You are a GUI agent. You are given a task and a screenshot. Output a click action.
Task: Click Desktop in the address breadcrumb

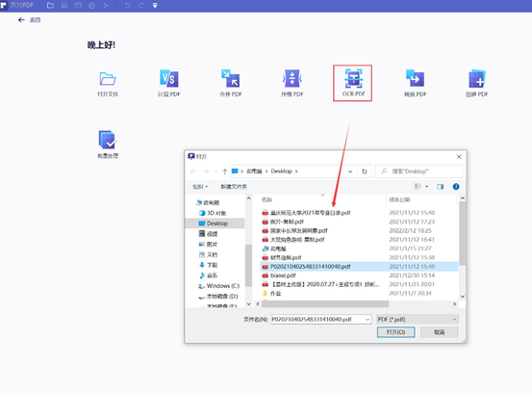[281, 171]
